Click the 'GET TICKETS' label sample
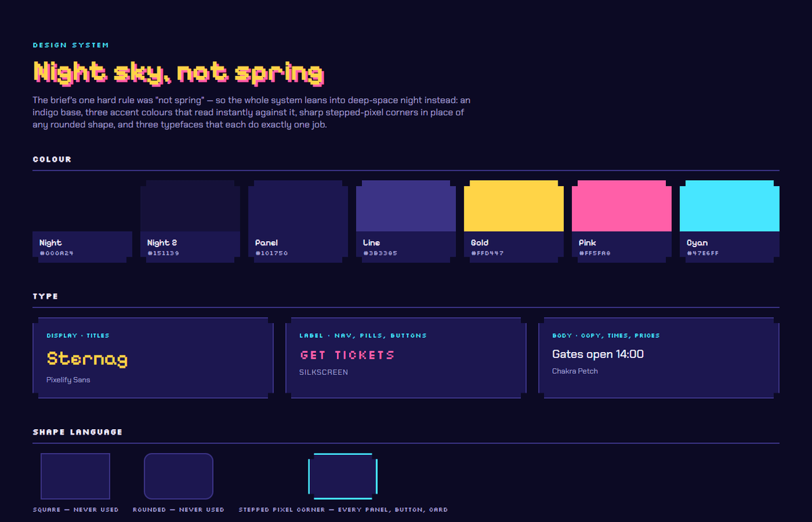Image resolution: width=812 pixels, height=522 pixels. point(347,355)
